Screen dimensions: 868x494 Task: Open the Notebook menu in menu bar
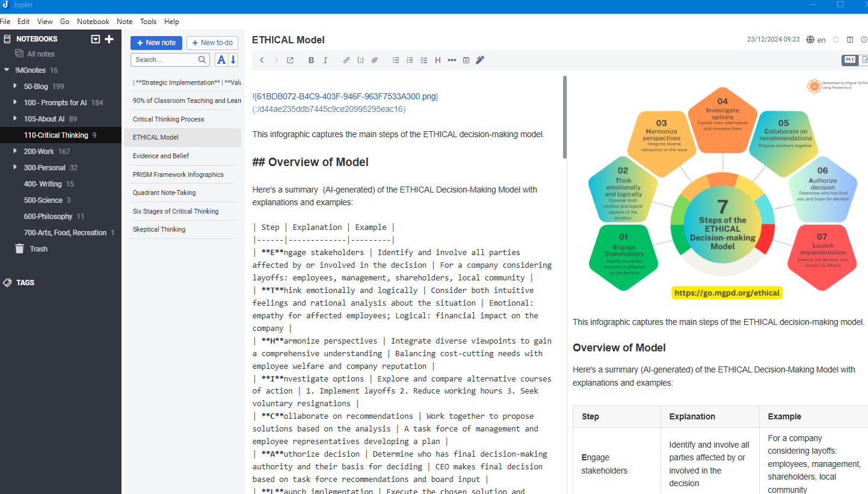pos(93,22)
